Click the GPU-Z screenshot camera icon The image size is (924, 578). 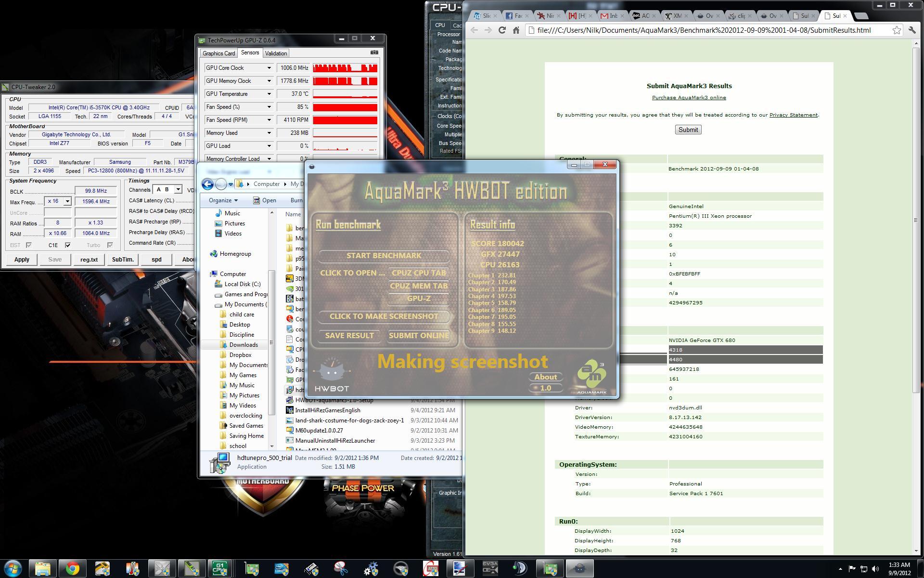point(374,53)
